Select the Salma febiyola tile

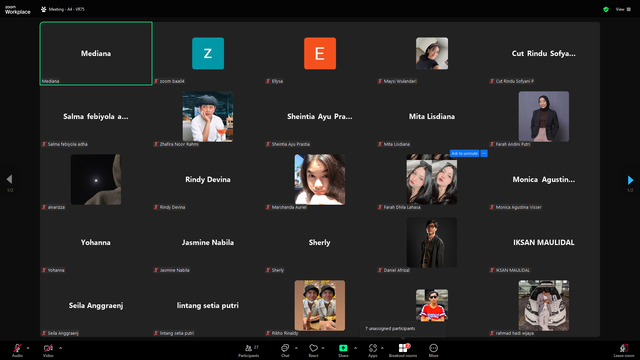[96, 117]
